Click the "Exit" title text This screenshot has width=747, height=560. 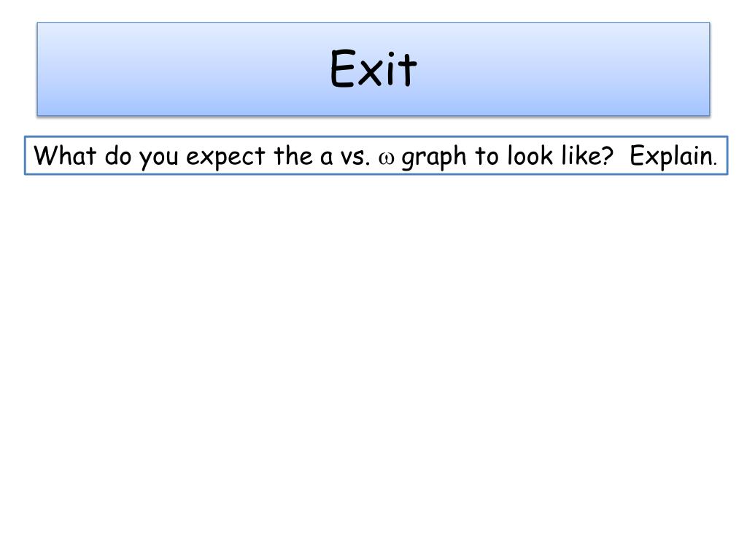(373, 69)
